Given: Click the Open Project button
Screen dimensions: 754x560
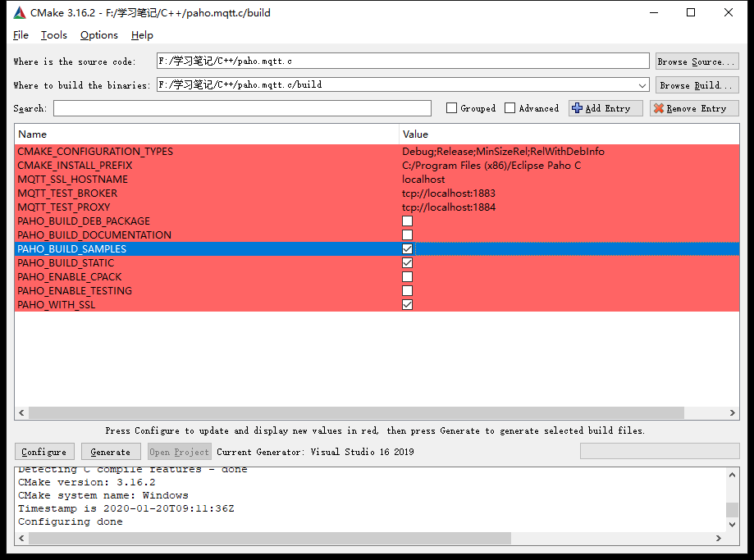Looking at the screenshot, I should click(180, 452).
